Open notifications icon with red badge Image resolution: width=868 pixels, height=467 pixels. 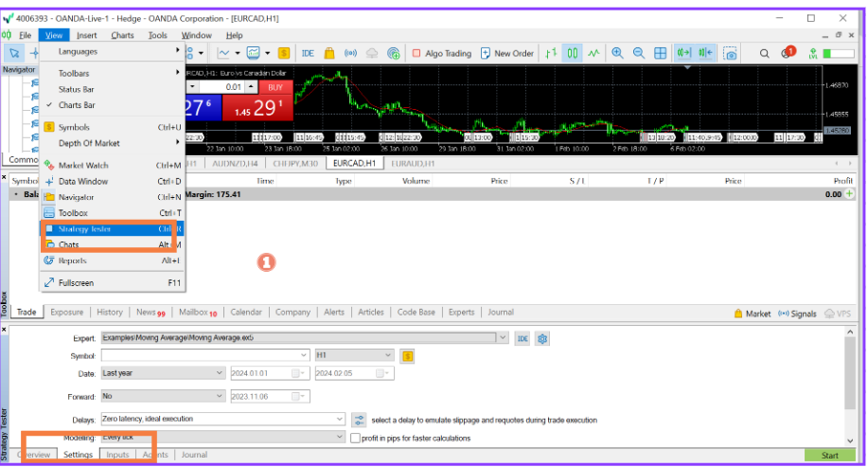[788, 53]
